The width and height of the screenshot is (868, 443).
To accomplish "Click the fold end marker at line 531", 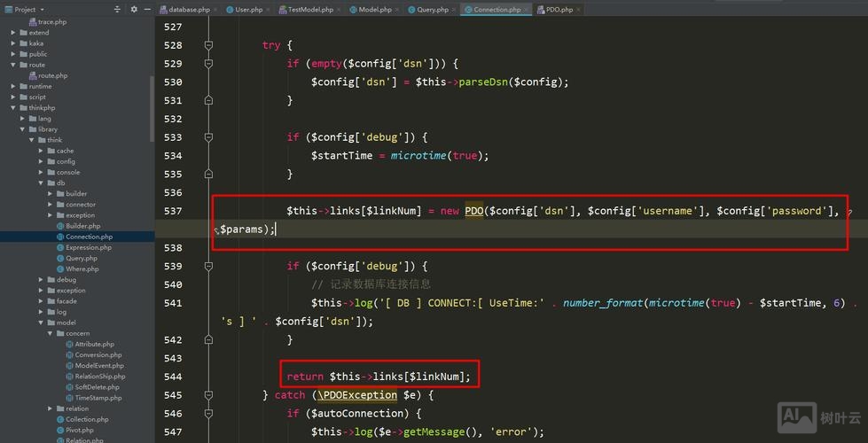I will [208, 100].
